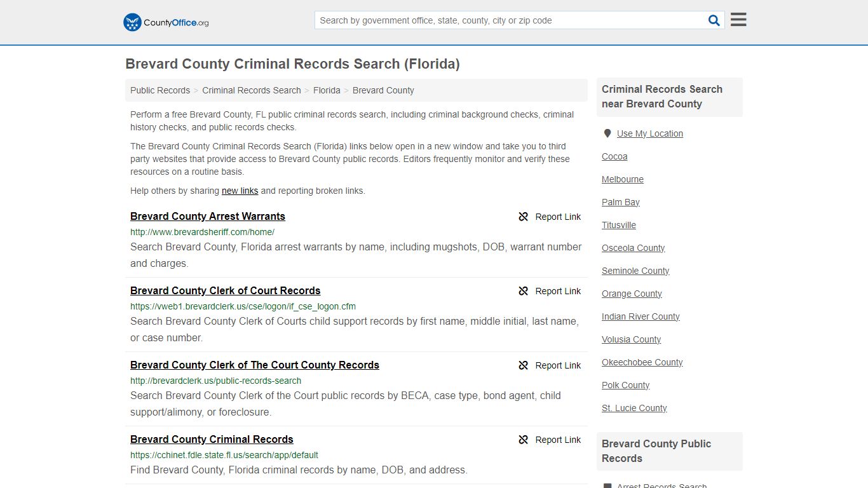Open Brevard County Criminal Records listing

click(212, 439)
